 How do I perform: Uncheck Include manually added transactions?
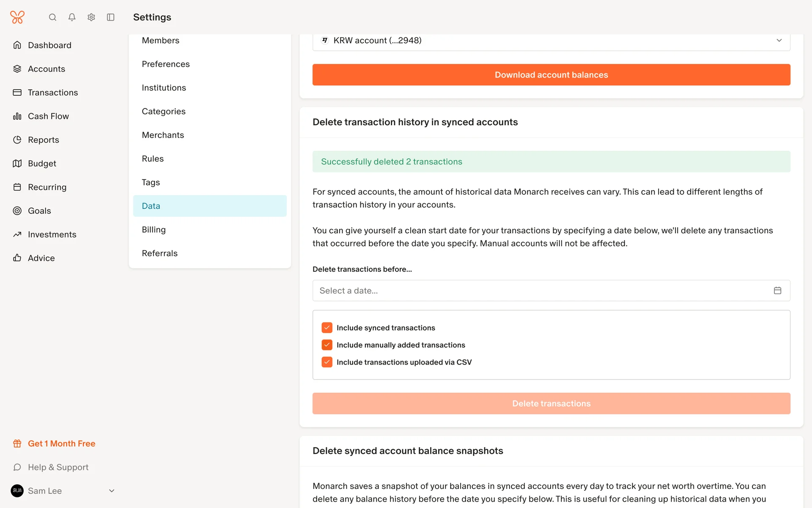coord(327,345)
